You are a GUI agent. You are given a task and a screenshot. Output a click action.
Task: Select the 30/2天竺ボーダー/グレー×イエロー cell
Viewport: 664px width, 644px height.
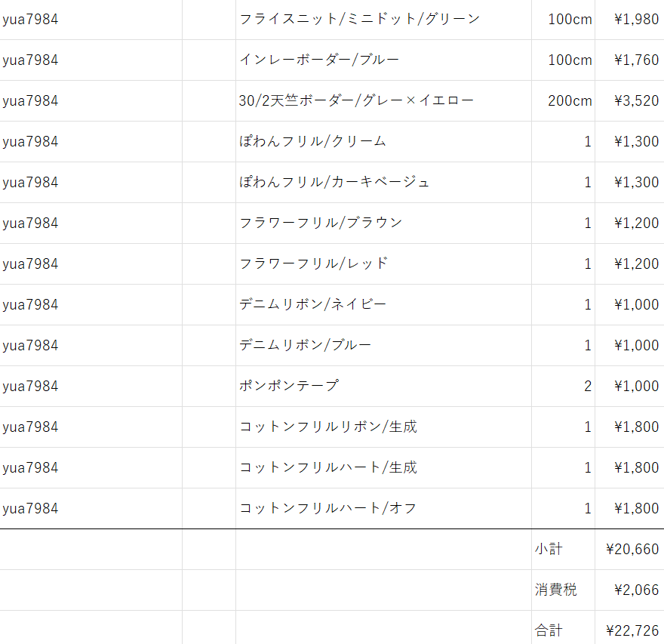[x=383, y=101]
